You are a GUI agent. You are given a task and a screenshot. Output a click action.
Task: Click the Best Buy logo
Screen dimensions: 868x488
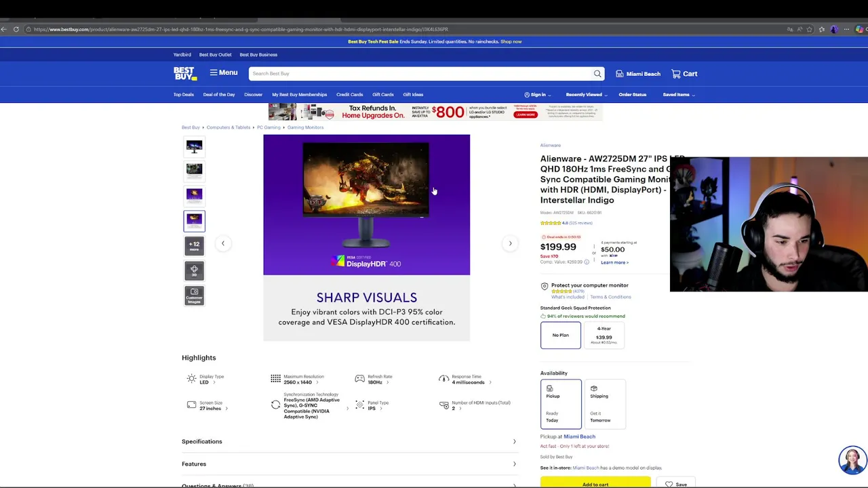click(x=185, y=73)
